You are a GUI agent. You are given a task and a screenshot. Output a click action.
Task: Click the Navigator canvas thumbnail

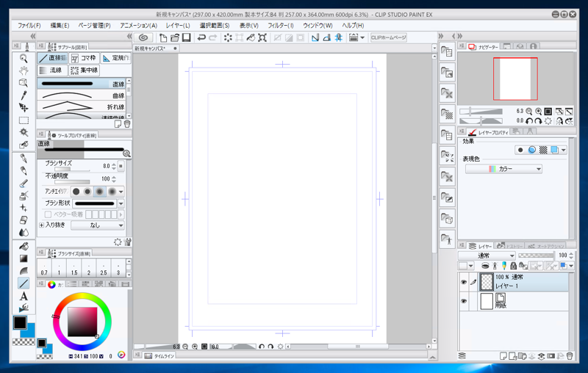(515, 79)
